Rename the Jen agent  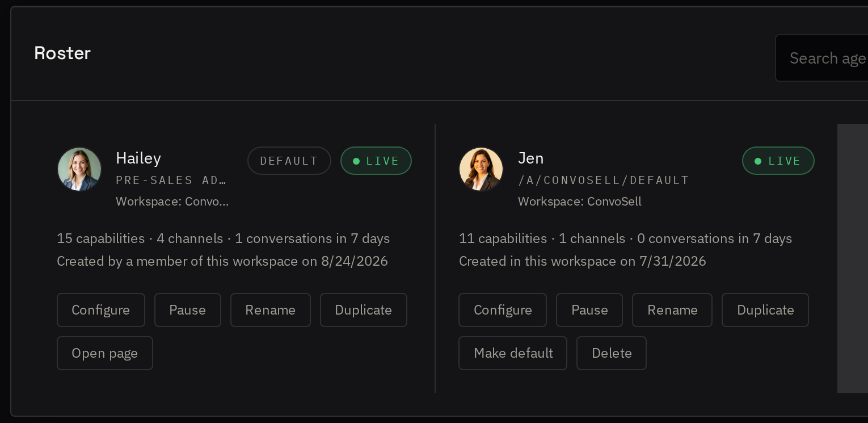tap(672, 310)
